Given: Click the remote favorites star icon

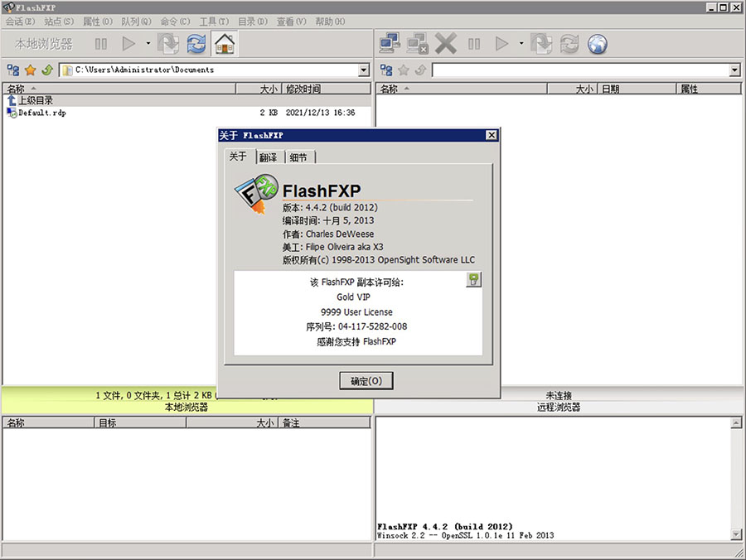Looking at the screenshot, I should tap(404, 70).
